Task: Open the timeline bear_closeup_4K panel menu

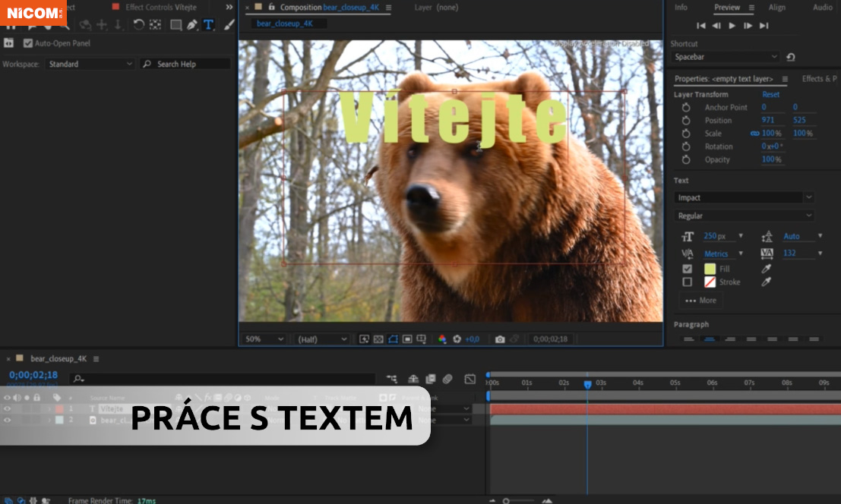Action: point(96,359)
